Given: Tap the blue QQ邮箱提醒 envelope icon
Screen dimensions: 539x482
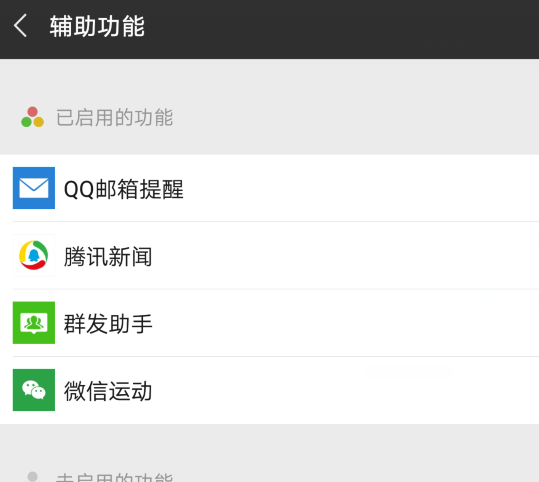Looking at the screenshot, I should point(34,188).
